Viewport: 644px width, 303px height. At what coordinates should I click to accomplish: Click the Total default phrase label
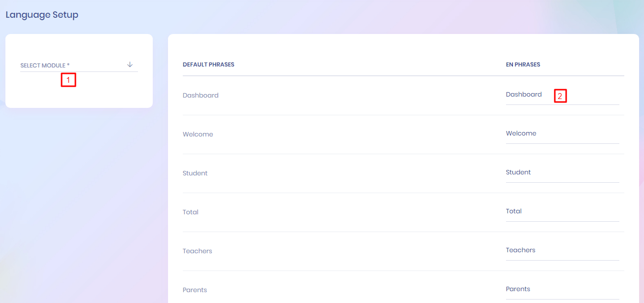(x=190, y=212)
